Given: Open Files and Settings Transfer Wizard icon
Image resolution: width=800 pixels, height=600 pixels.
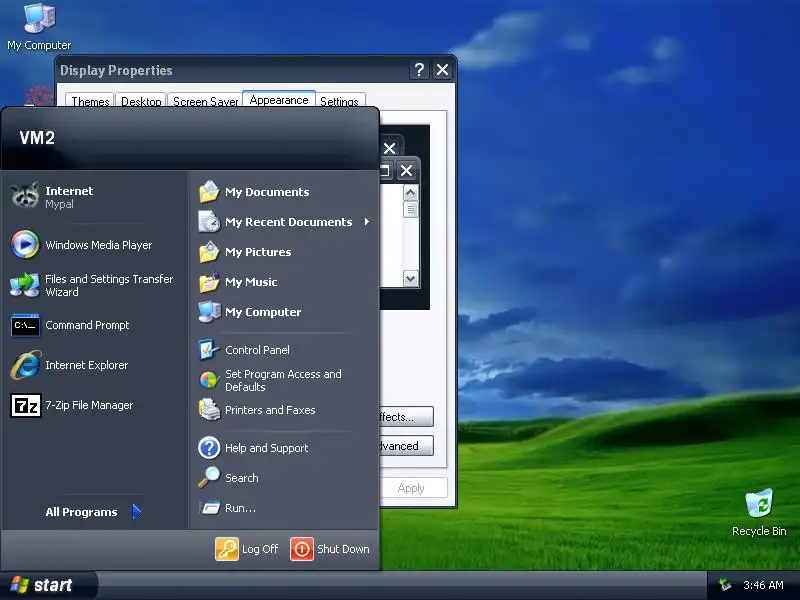Looking at the screenshot, I should (x=24, y=285).
